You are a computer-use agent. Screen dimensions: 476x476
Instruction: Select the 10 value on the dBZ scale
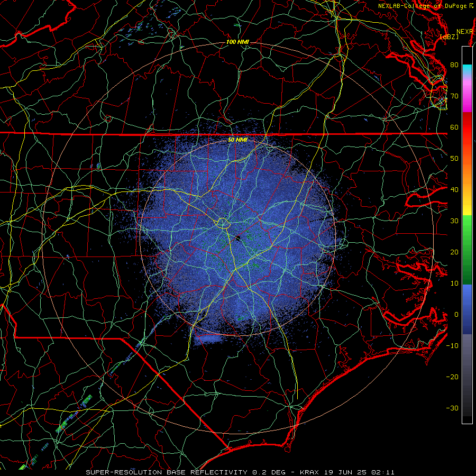(x=454, y=283)
